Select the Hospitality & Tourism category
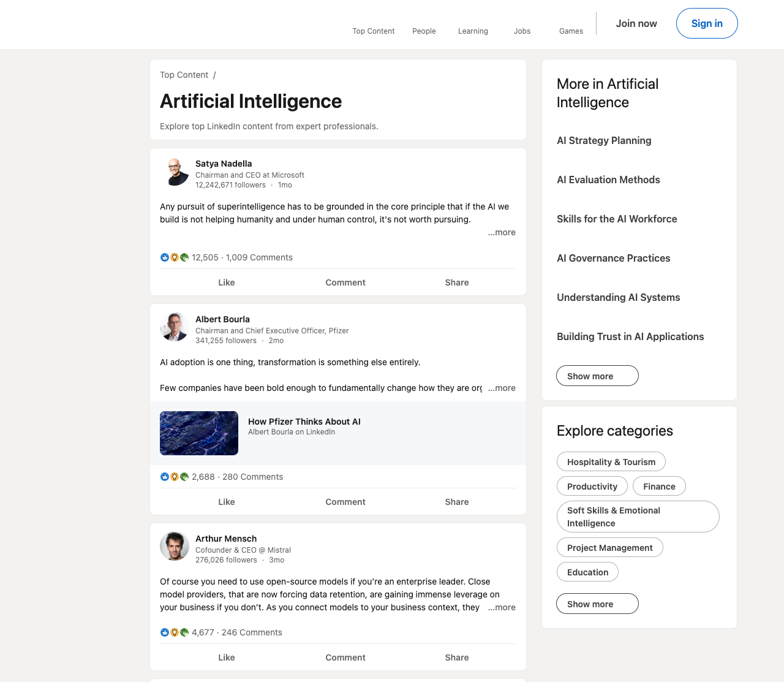This screenshot has width=784, height=682. click(x=611, y=461)
